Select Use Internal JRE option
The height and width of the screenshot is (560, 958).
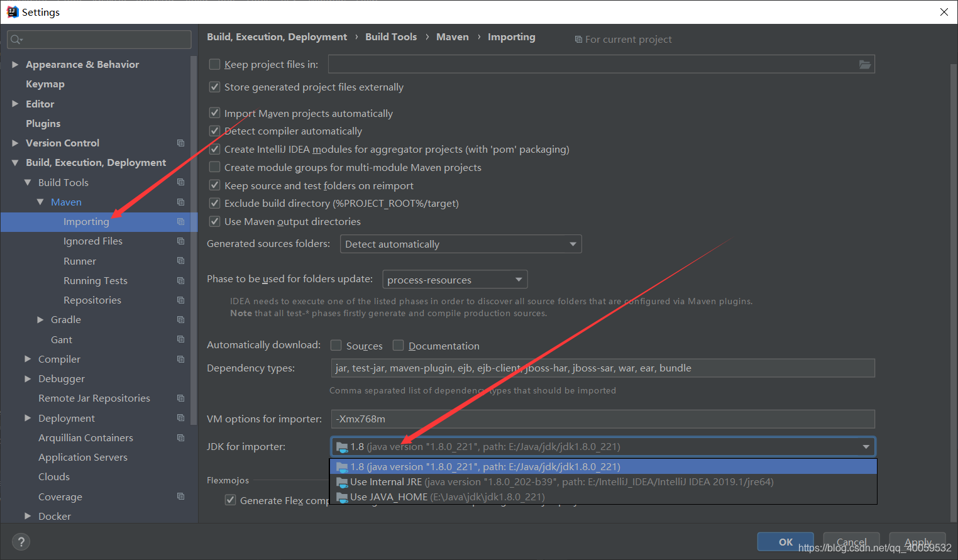603,482
